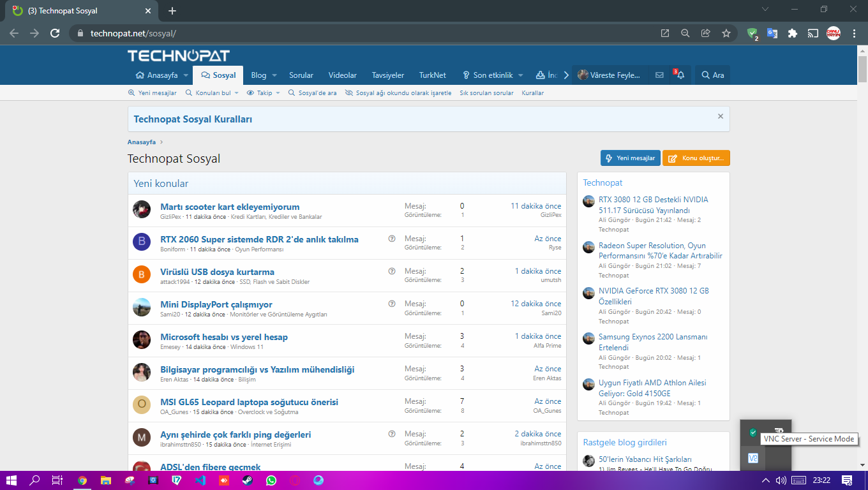This screenshot has width=868, height=490.
Task: Launch Visual Studio Code from the taskbar
Action: 200,480
